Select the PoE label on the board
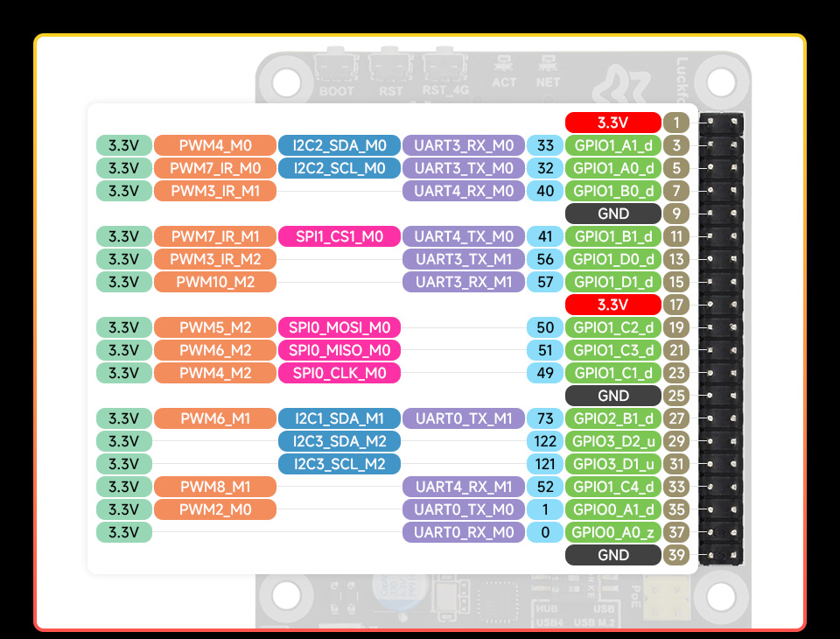This screenshot has height=639, width=840. (x=634, y=596)
